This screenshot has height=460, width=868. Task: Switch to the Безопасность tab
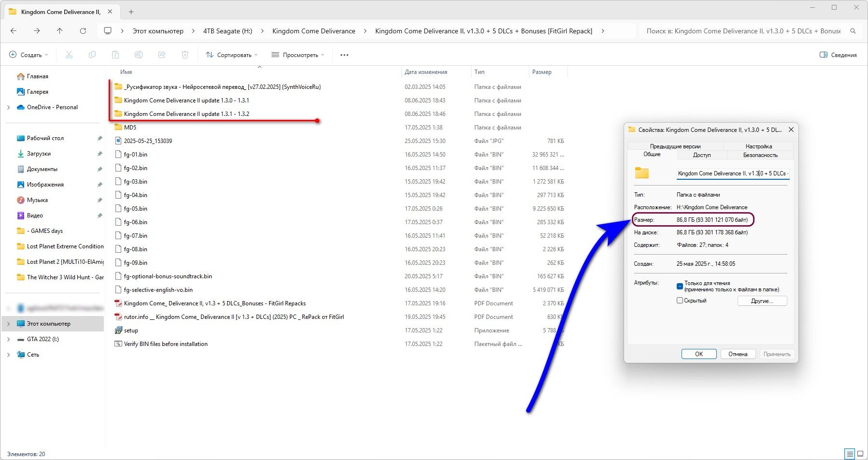point(760,155)
